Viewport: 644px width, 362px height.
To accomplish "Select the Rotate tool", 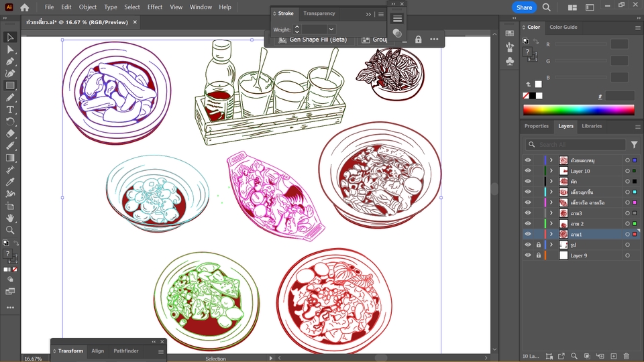I will (10, 121).
